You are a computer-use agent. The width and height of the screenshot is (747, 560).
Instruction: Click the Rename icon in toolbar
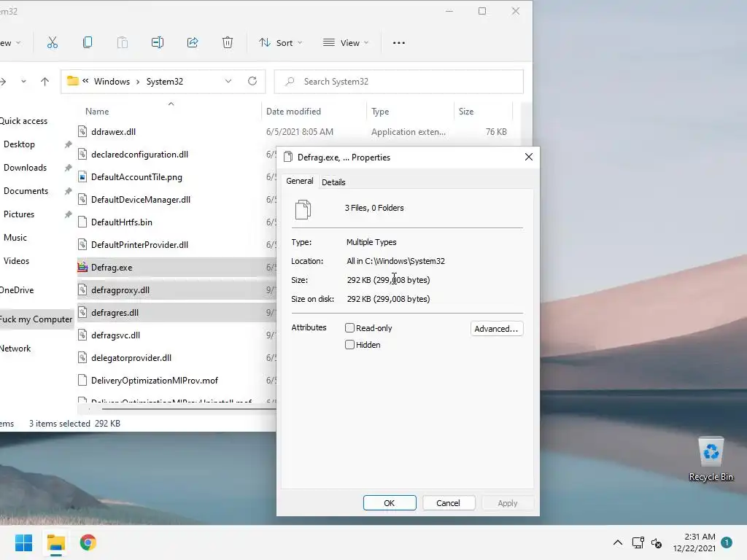click(158, 43)
